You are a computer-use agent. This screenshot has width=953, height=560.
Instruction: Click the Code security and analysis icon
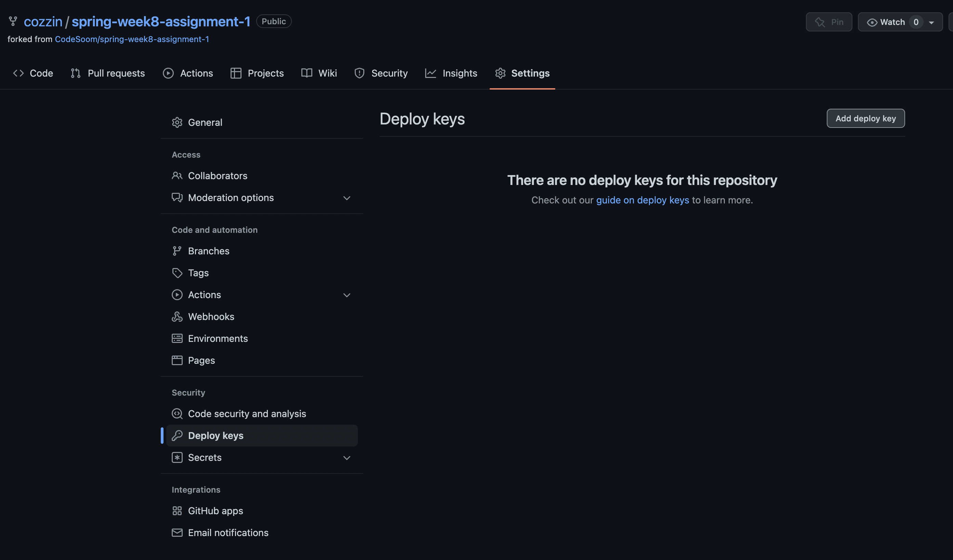point(177,414)
